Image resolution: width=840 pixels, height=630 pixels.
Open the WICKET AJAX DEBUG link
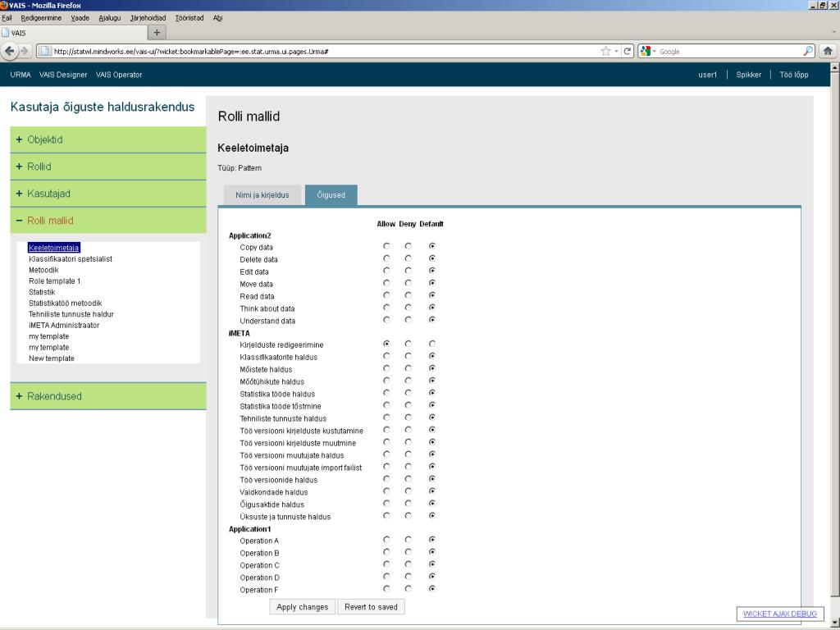point(779,614)
